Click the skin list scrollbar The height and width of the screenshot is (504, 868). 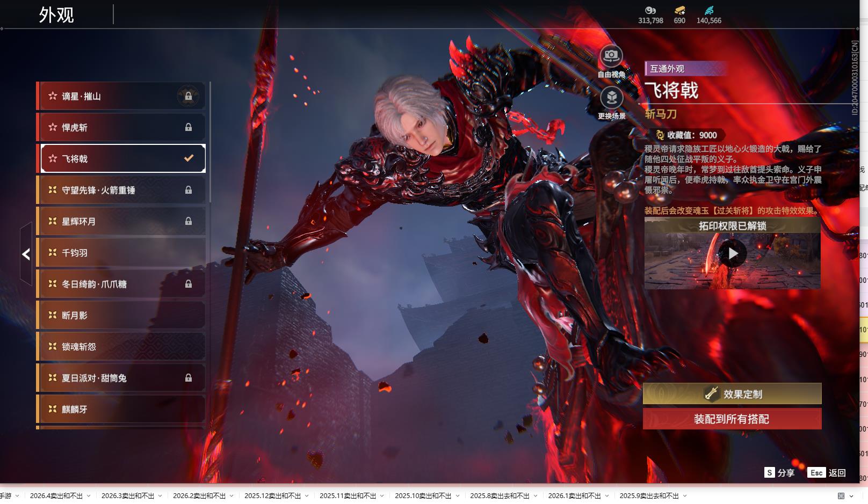coord(209,142)
